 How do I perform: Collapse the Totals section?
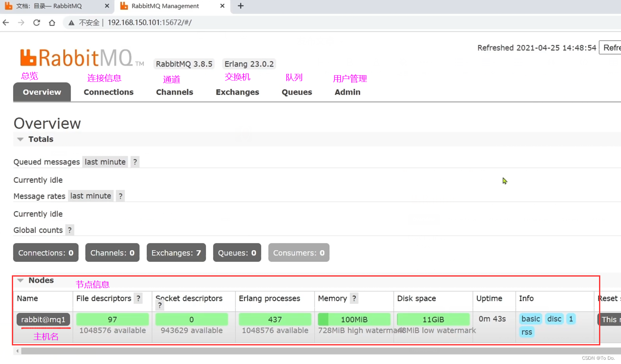pyautogui.click(x=20, y=139)
